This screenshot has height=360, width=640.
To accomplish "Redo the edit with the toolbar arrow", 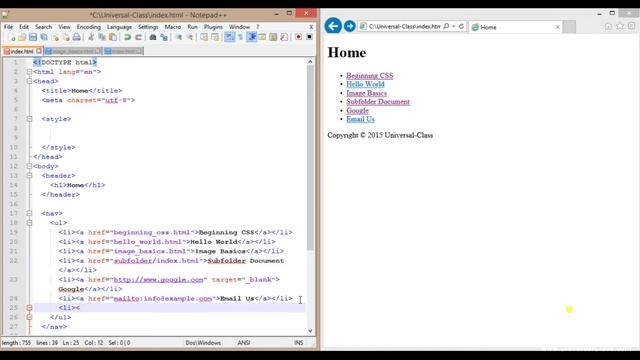I will pos(138,37).
